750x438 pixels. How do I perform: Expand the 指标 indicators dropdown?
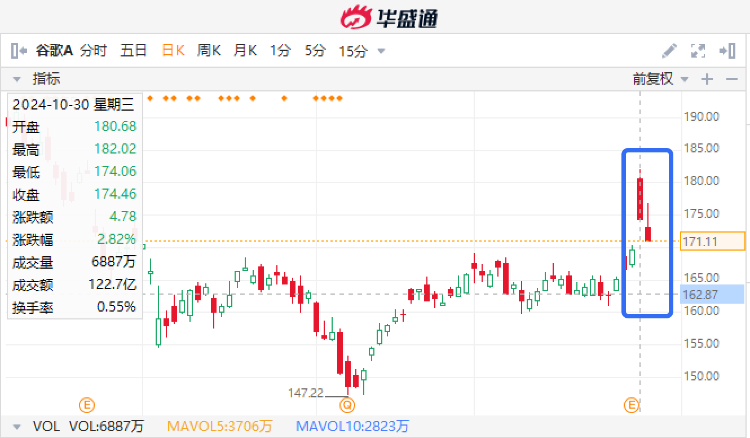click(x=17, y=79)
